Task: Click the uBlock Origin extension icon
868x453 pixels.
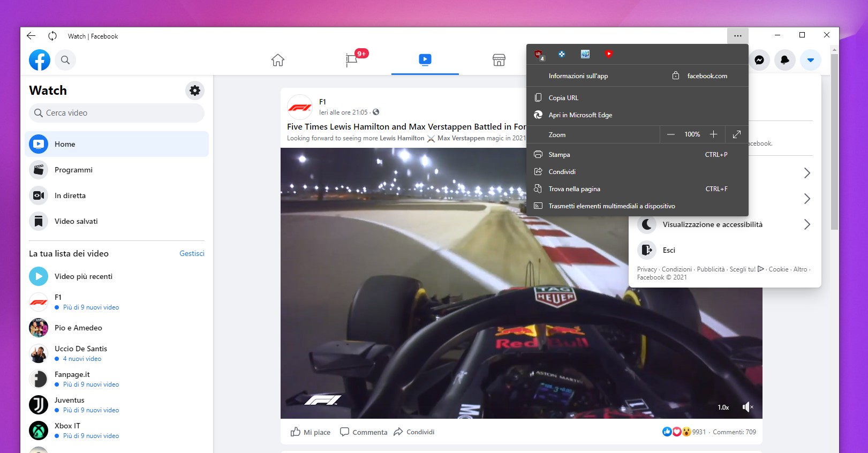Action: (x=539, y=54)
